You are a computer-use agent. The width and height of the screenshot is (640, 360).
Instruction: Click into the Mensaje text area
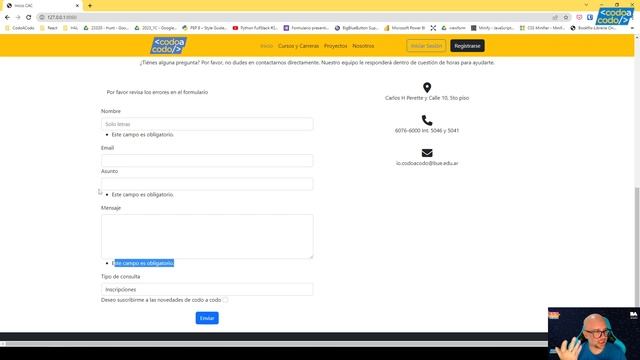coord(207,236)
